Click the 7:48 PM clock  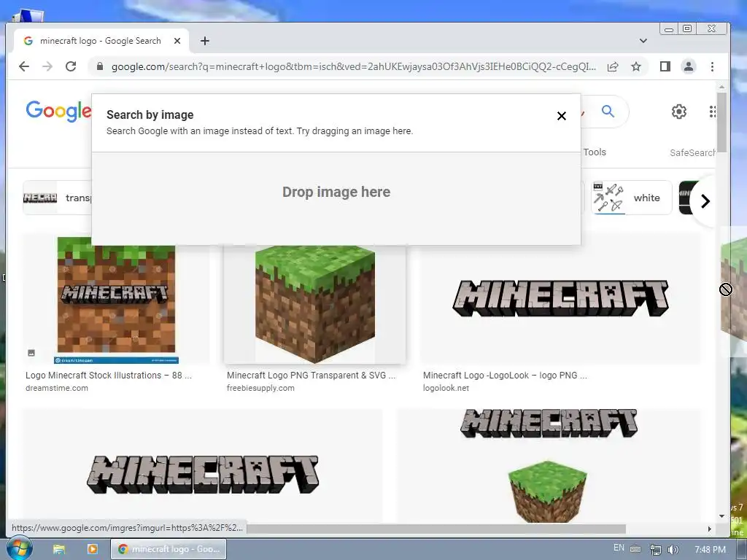tap(710, 550)
